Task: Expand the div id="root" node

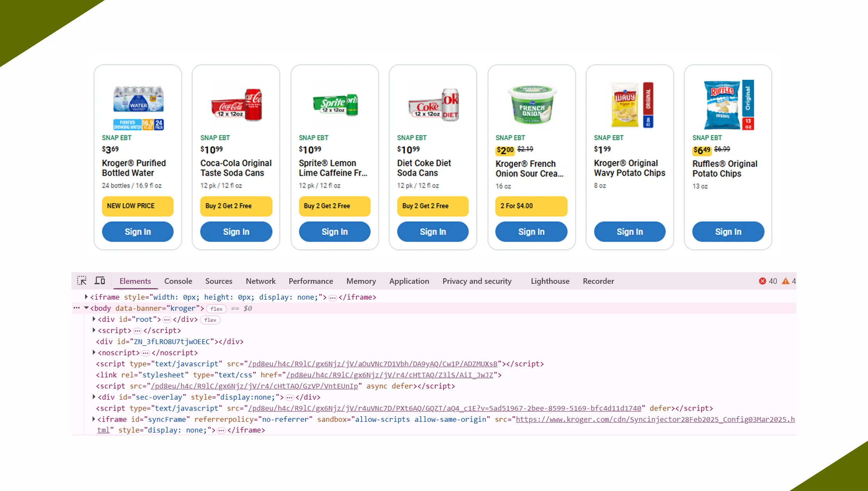Action: (x=94, y=319)
